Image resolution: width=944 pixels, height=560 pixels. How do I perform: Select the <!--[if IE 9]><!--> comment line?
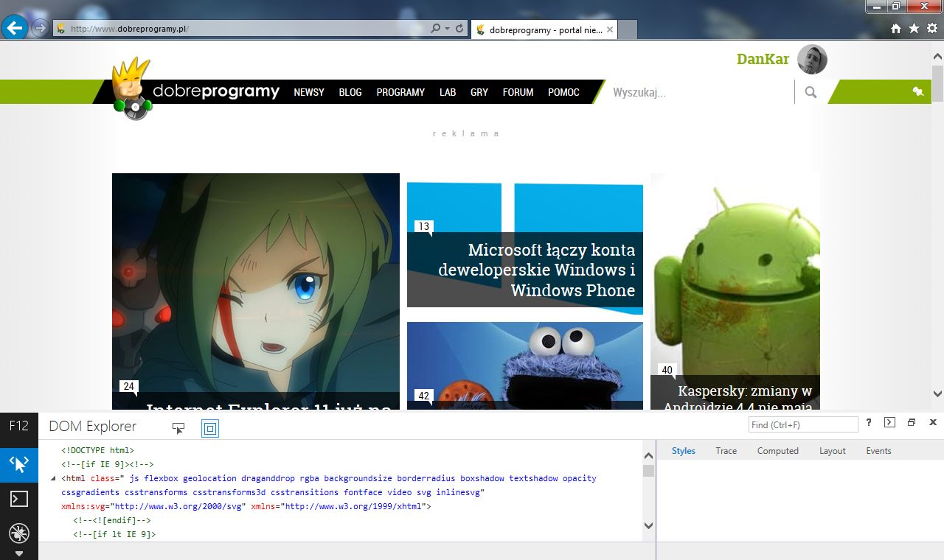click(107, 464)
